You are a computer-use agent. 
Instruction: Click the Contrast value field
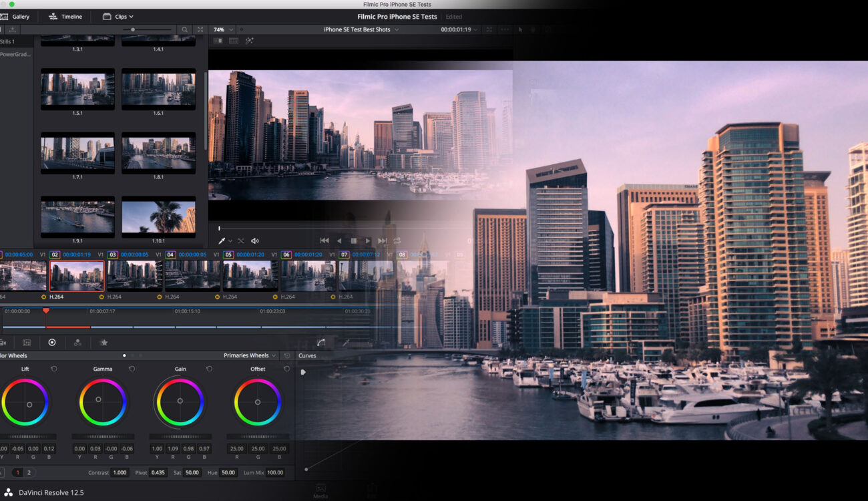click(x=120, y=472)
